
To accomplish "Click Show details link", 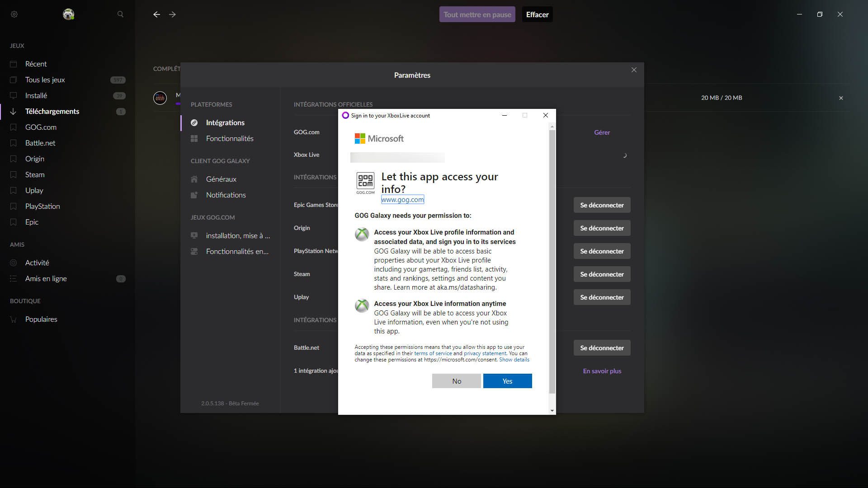I will [x=514, y=360].
